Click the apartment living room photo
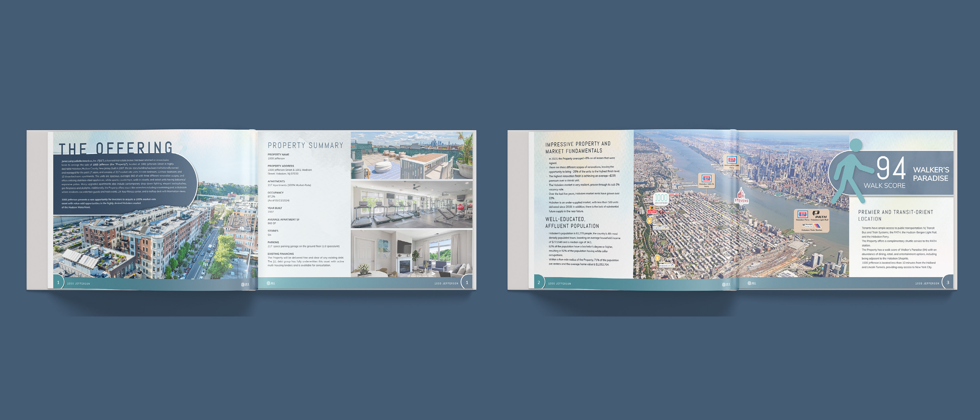The width and height of the screenshot is (980, 420). point(411,253)
